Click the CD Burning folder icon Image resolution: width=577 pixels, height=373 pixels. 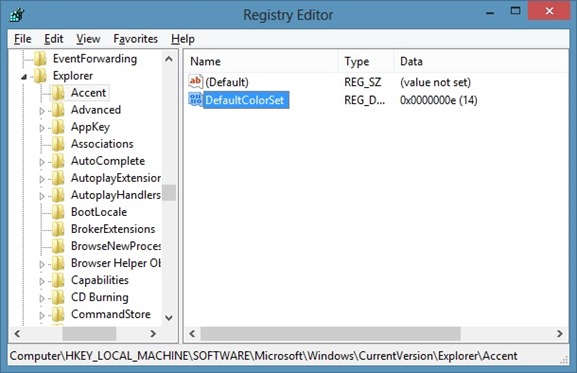pos(58,297)
